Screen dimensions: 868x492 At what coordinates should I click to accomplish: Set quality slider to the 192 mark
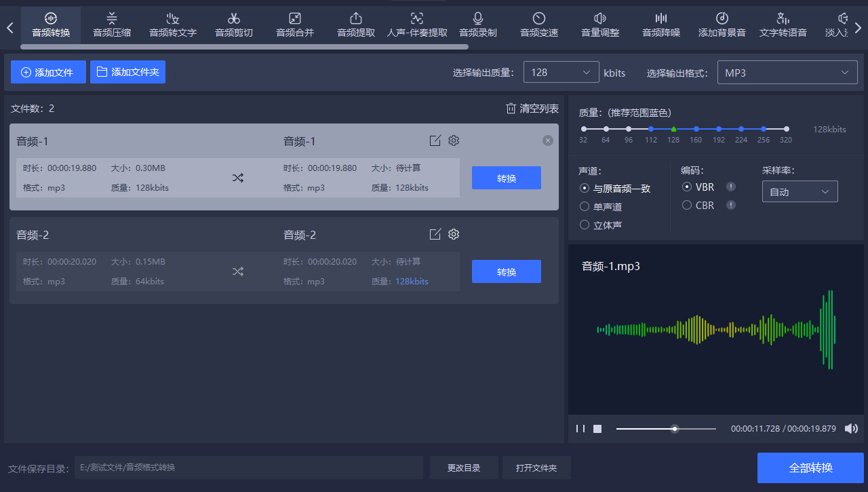pyautogui.click(x=719, y=128)
